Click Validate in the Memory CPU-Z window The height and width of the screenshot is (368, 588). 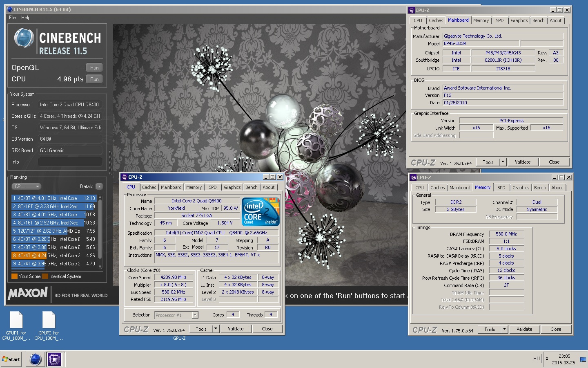(524, 329)
